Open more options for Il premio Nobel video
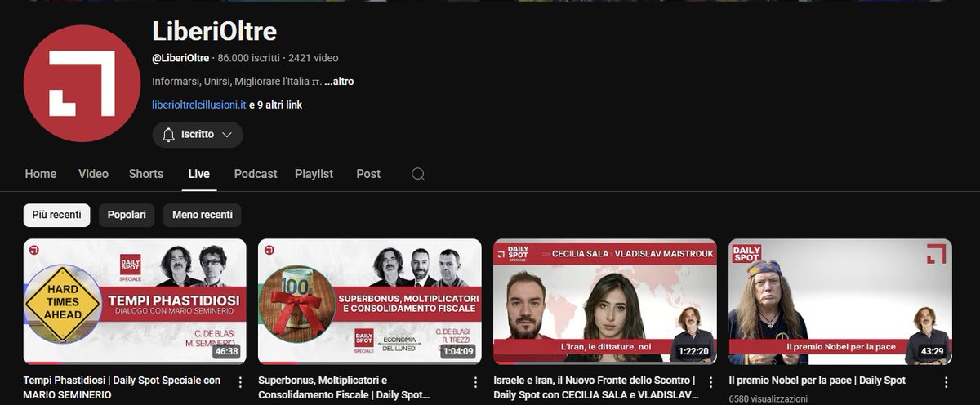Screen dimensions: 980x405 946,382
